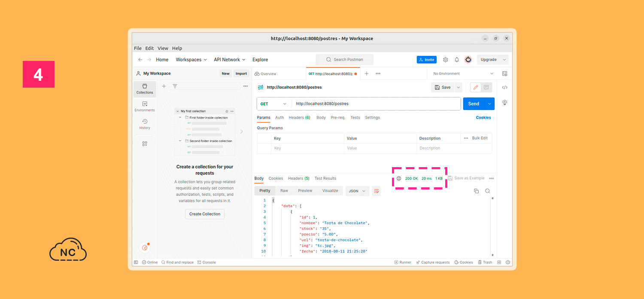Switch to the Overview tab
The height and width of the screenshot is (299, 644).
point(265,73)
